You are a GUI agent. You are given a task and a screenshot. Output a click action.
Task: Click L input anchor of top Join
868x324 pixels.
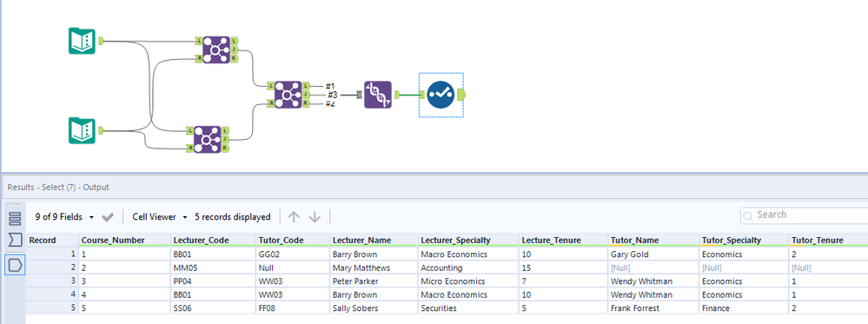pyautogui.click(x=199, y=41)
